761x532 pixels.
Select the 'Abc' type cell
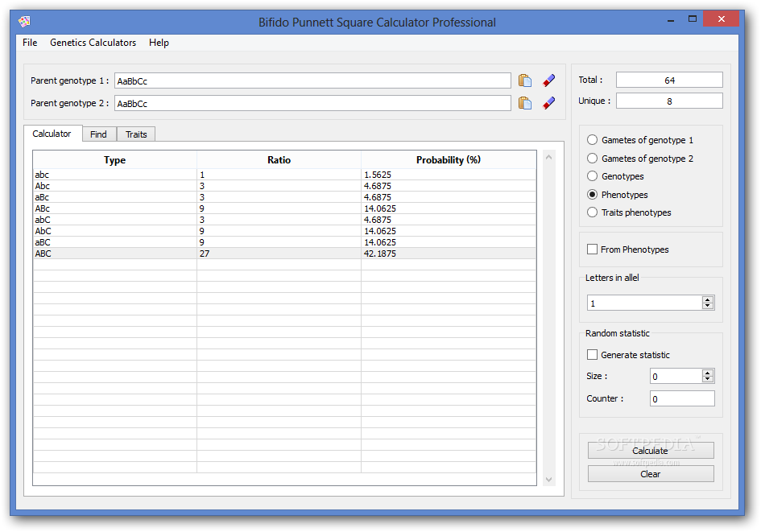click(x=114, y=186)
